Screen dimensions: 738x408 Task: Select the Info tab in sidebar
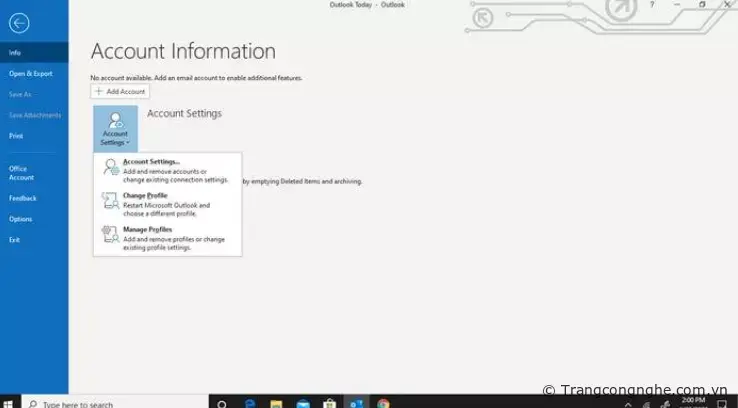pyautogui.click(x=15, y=52)
